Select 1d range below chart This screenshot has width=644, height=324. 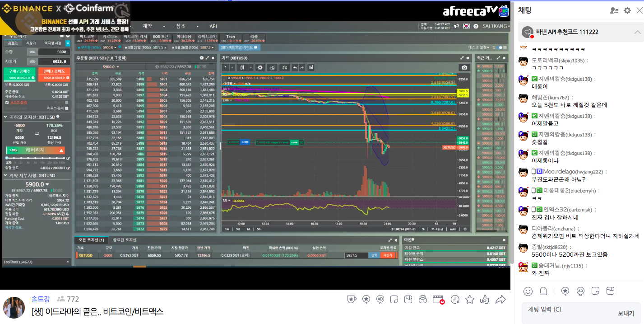[x=248, y=229]
